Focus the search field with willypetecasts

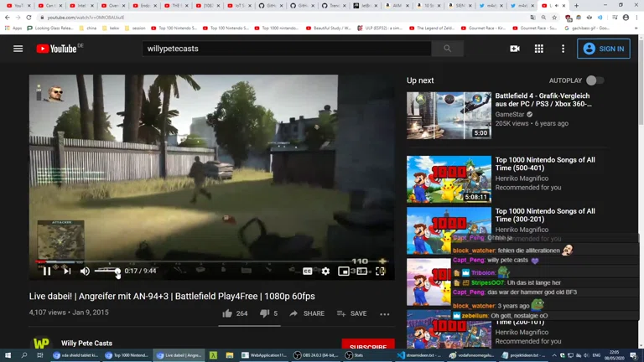coord(287,49)
